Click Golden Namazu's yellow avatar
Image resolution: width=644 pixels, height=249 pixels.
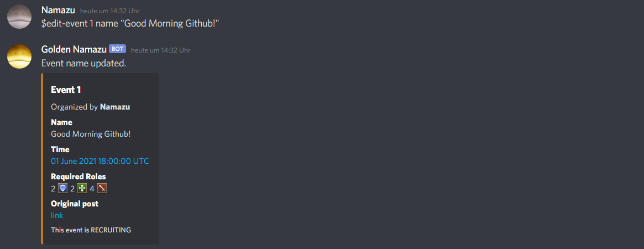click(19, 56)
